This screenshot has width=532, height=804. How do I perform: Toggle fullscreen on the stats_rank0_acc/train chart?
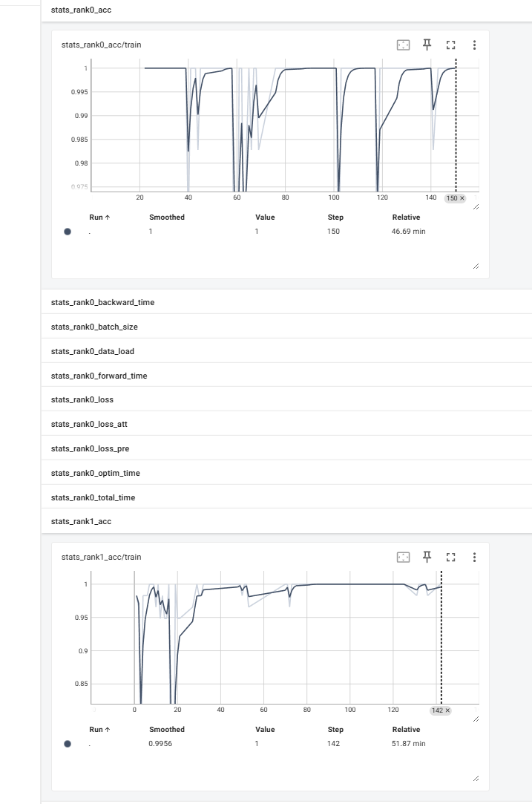[x=450, y=45]
